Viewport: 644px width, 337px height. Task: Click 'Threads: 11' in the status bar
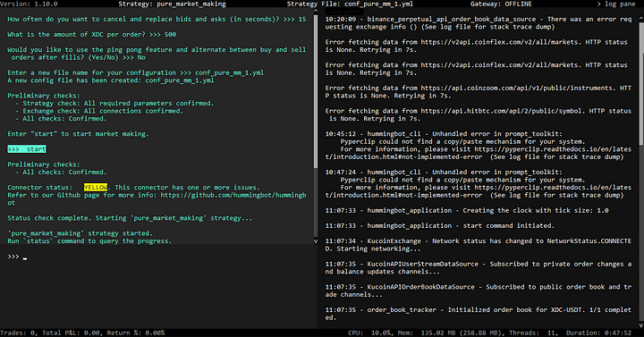point(534,333)
